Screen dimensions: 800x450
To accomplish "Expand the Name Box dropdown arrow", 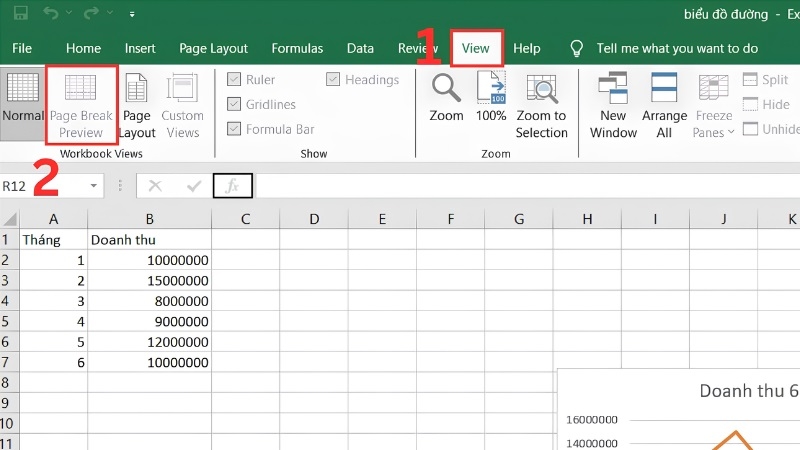I will [94, 186].
